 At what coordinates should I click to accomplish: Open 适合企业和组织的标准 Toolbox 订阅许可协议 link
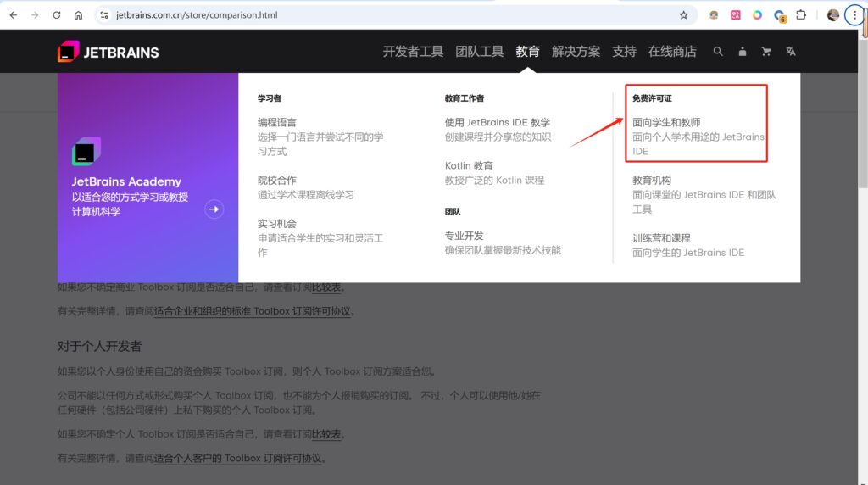coord(252,311)
